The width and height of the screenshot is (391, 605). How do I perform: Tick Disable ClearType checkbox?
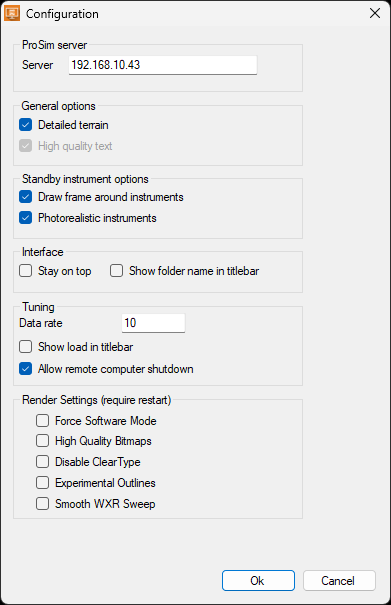(x=42, y=461)
